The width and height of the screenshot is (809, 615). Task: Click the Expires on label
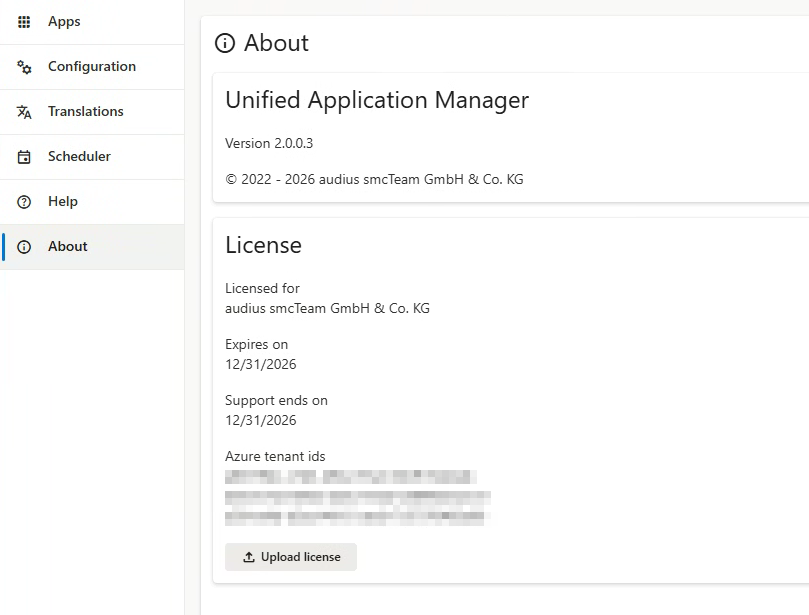(x=256, y=344)
